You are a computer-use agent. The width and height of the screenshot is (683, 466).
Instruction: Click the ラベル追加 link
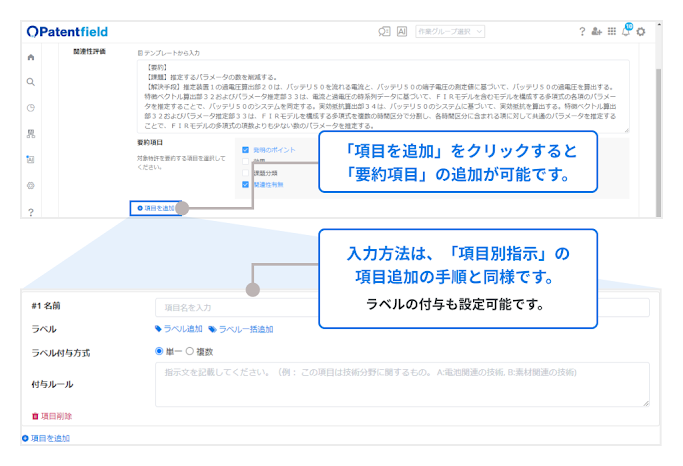pyautogui.click(x=179, y=328)
